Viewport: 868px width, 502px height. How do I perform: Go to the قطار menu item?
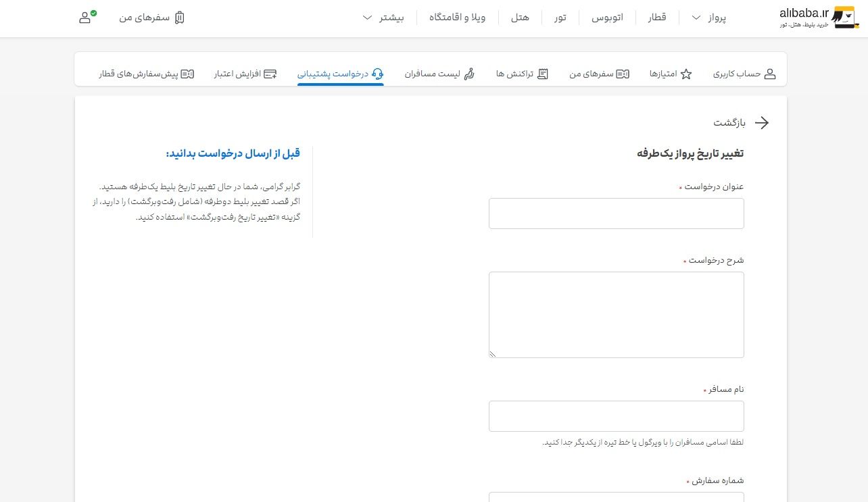658,18
